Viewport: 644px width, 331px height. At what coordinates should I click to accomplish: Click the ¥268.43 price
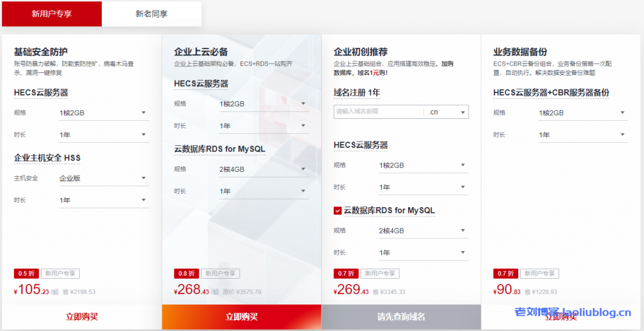pos(192,290)
